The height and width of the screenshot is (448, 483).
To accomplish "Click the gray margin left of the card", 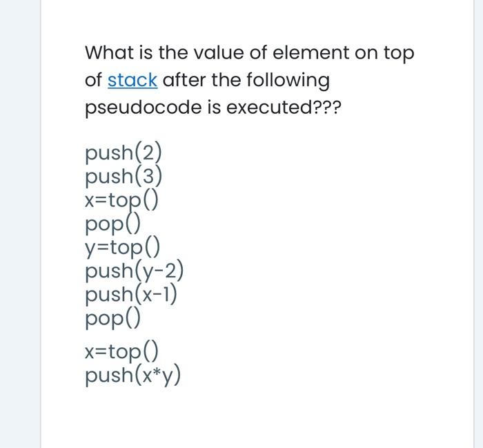I will [x=19, y=224].
